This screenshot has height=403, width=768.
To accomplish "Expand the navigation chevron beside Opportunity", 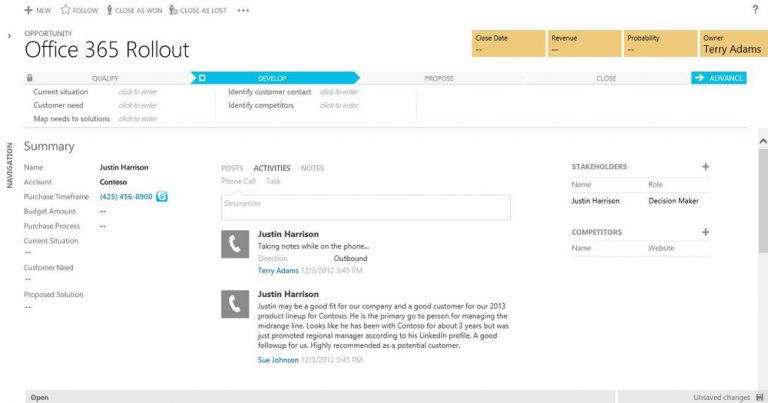I will tap(9, 36).
